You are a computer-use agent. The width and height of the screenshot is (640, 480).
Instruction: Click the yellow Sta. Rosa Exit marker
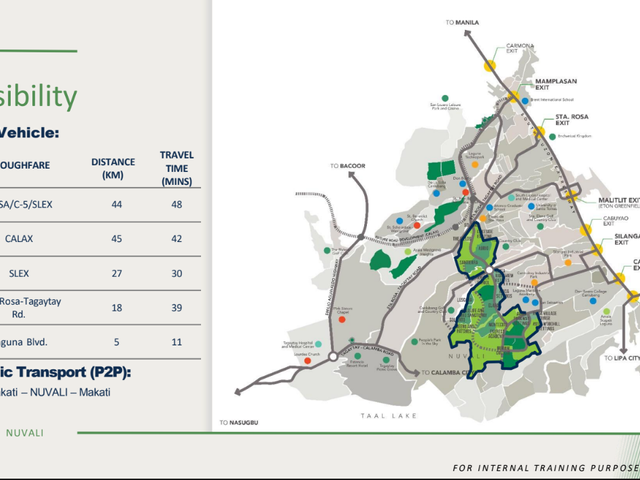pos(539,132)
